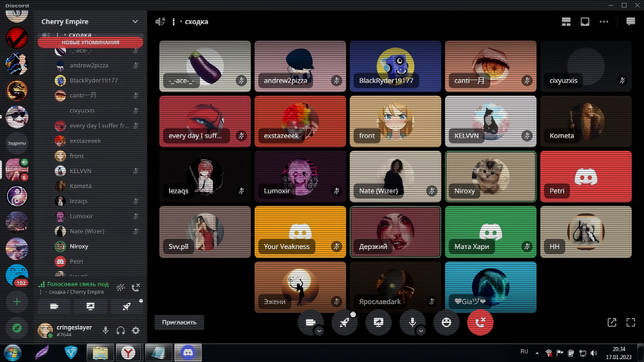Open Yandex Browser from the taskbar

[128, 353]
